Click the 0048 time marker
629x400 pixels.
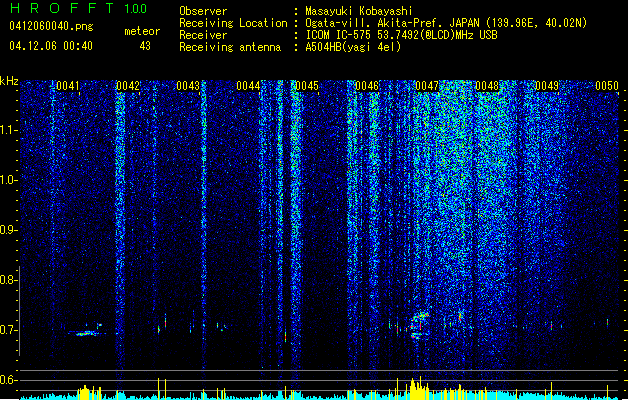pos(487,86)
